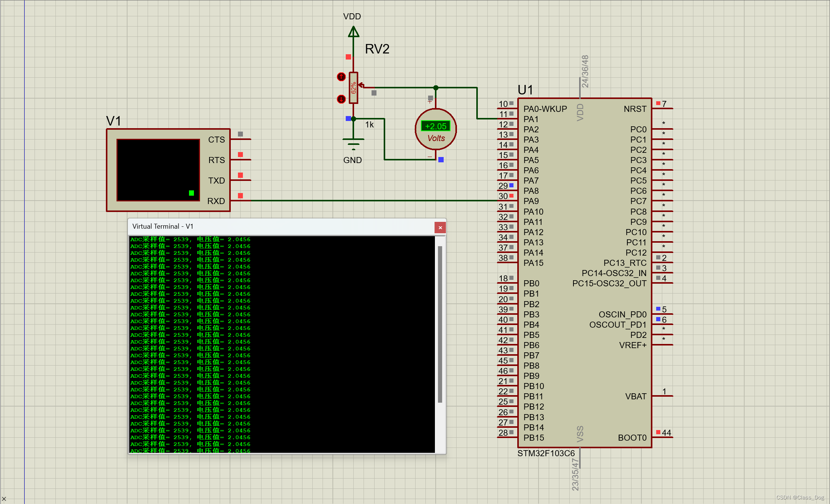Select the GND ground terminal symbol
This screenshot has height=504, width=830.
pos(353,143)
